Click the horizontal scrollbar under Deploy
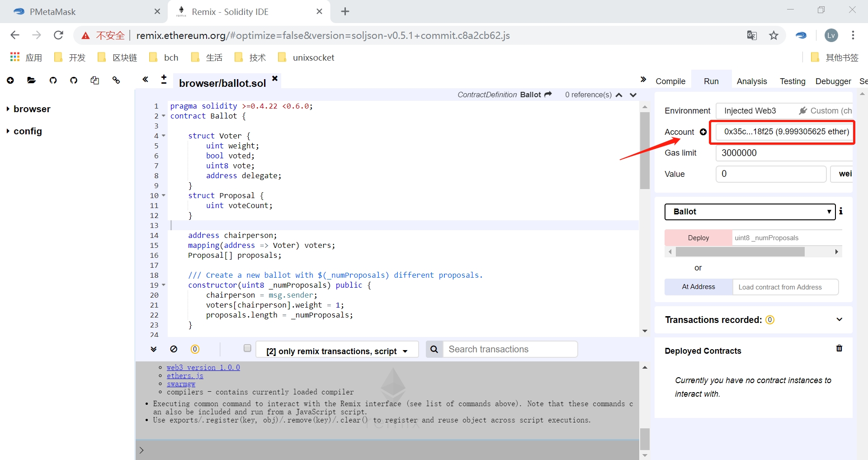The width and height of the screenshot is (868, 460). tap(740, 252)
